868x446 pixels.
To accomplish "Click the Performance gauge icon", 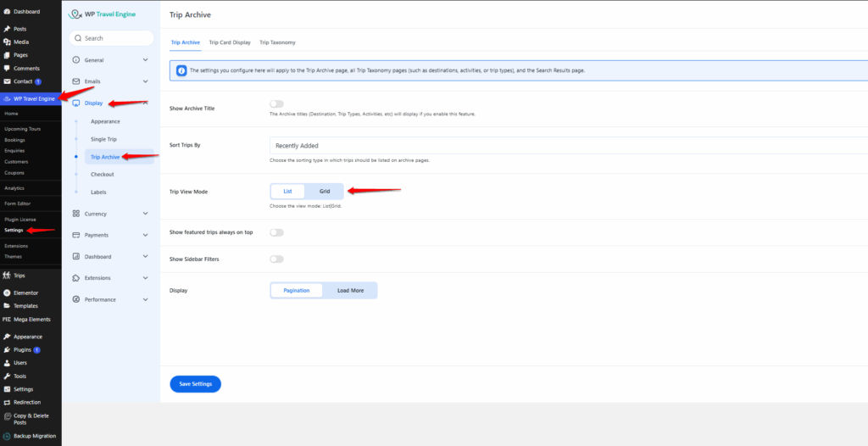I will point(76,299).
